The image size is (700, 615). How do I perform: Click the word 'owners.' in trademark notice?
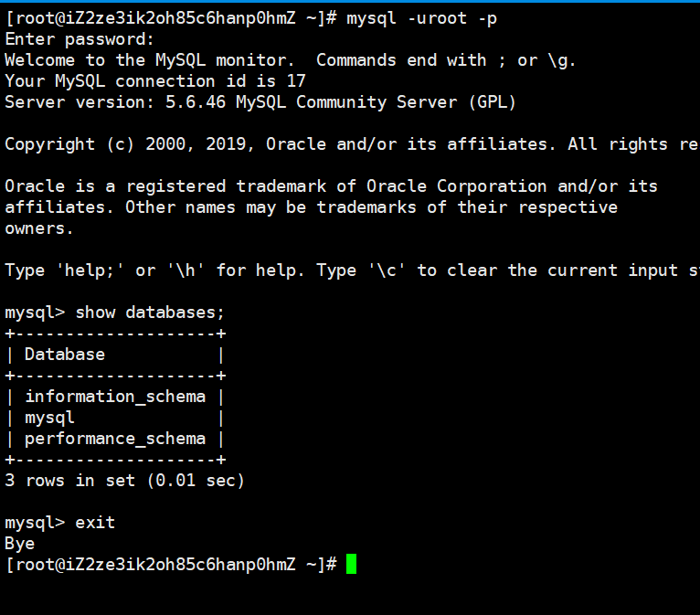[x=39, y=228]
